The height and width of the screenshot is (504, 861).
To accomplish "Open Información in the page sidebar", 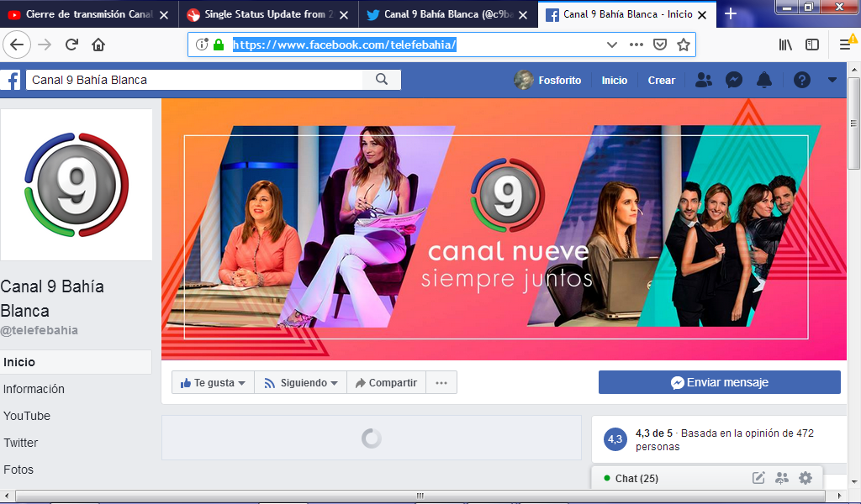I will click(34, 389).
